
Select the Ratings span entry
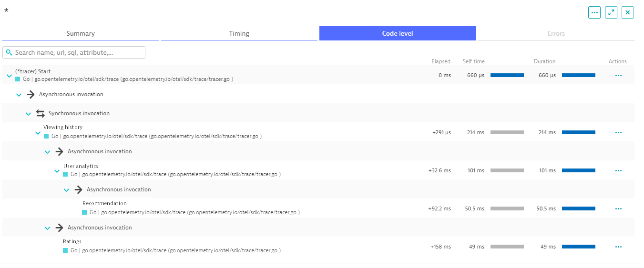pos(72,241)
